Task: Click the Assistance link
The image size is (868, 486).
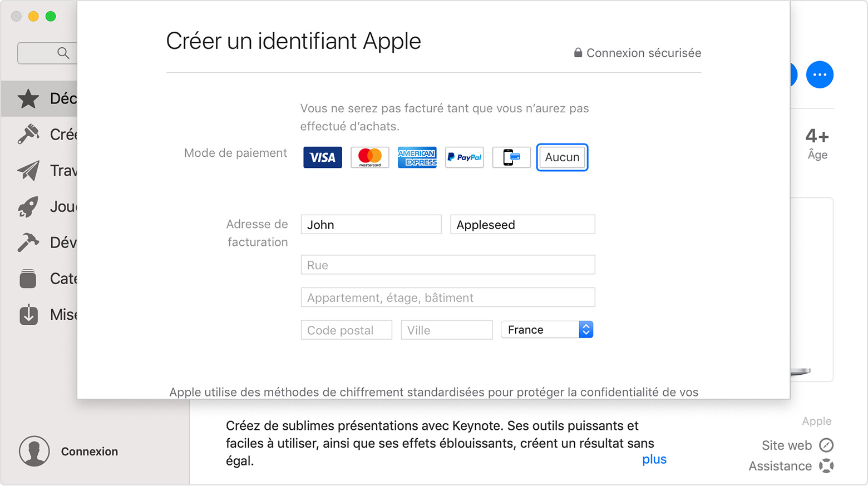Action: (780, 466)
